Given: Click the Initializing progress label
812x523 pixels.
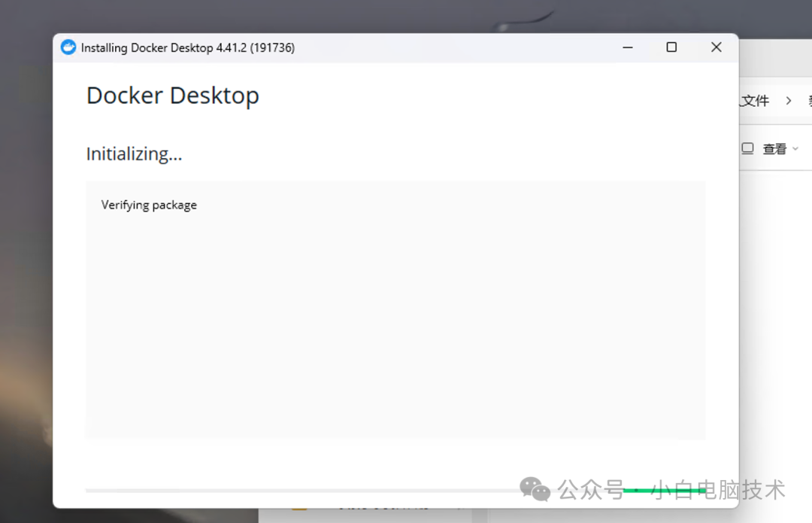Looking at the screenshot, I should (134, 154).
